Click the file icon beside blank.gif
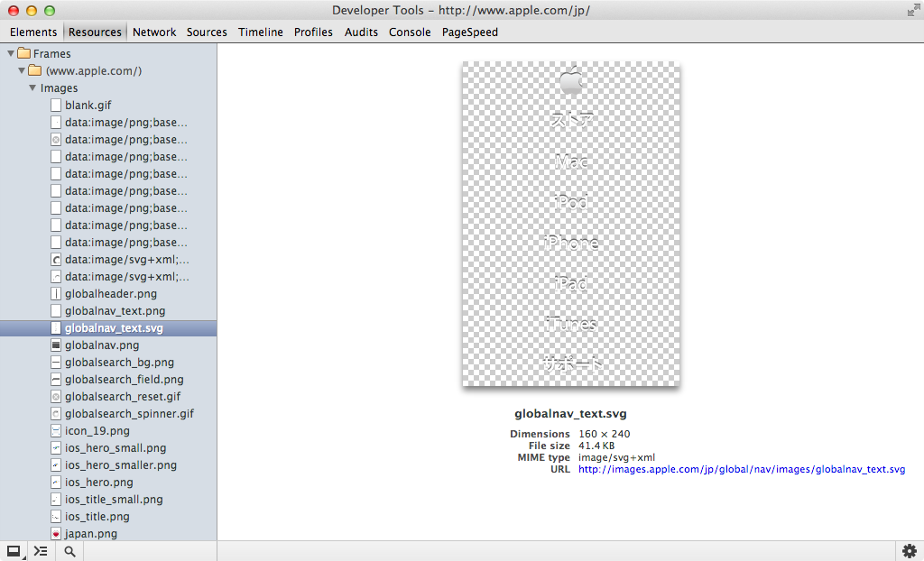Viewport: 924px width, 561px height. (x=56, y=106)
